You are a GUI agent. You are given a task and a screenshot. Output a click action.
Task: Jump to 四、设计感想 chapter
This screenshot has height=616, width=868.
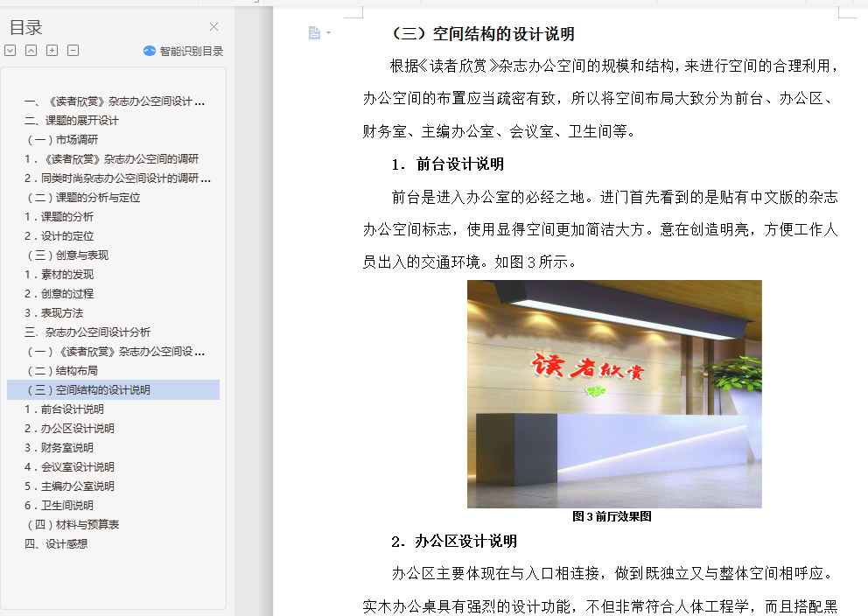(55, 544)
